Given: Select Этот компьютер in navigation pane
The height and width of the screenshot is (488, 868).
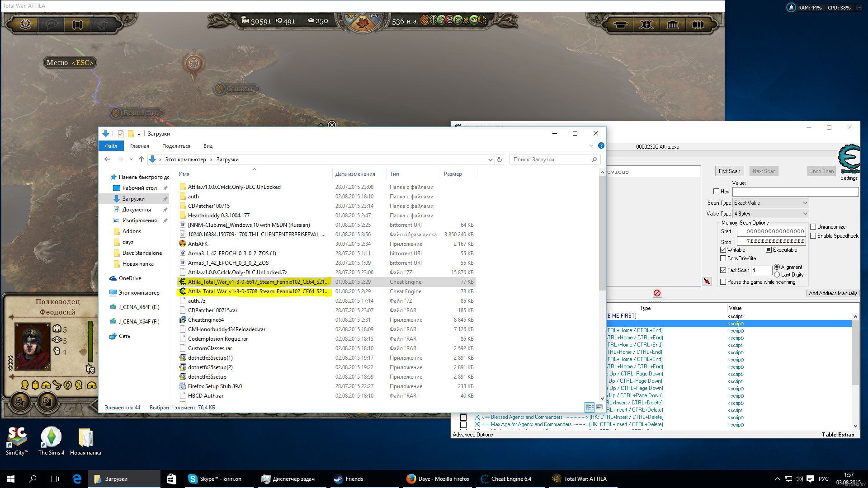Looking at the screenshot, I should click(x=139, y=293).
